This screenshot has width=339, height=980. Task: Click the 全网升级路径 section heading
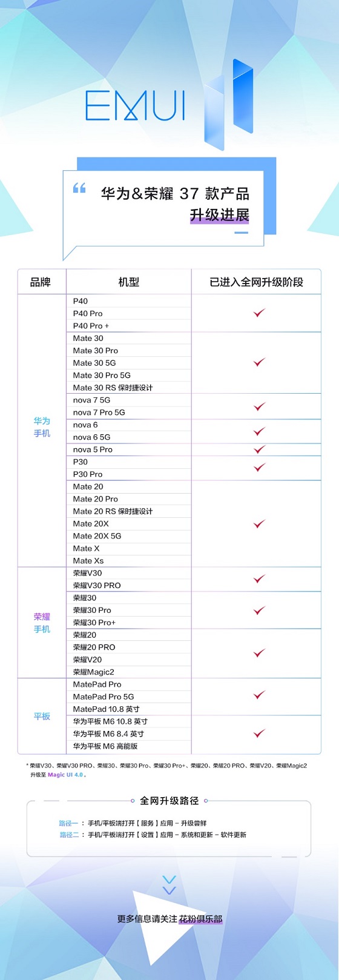(169, 801)
